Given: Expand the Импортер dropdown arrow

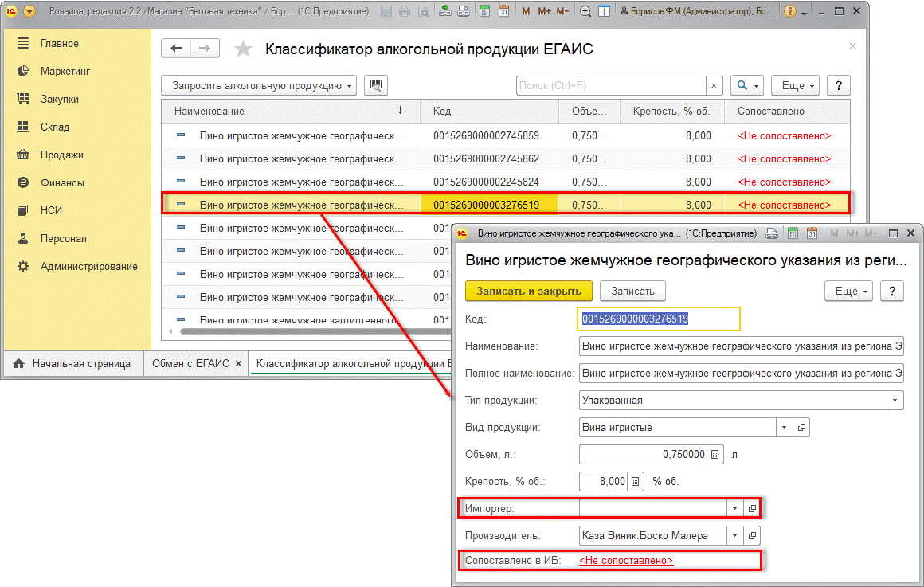Looking at the screenshot, I should pyautogui.click(x=735, y=508).
